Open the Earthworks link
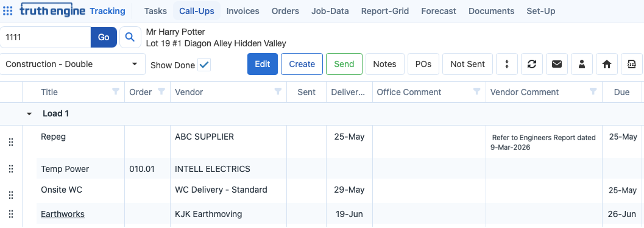The height and width of the screenshot is (228, 644). point(63,214)
